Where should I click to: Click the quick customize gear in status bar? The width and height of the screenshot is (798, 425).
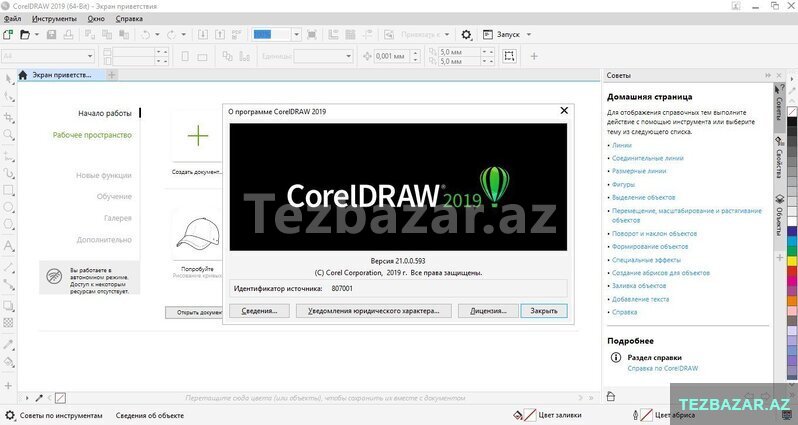(x=10, y=415)
